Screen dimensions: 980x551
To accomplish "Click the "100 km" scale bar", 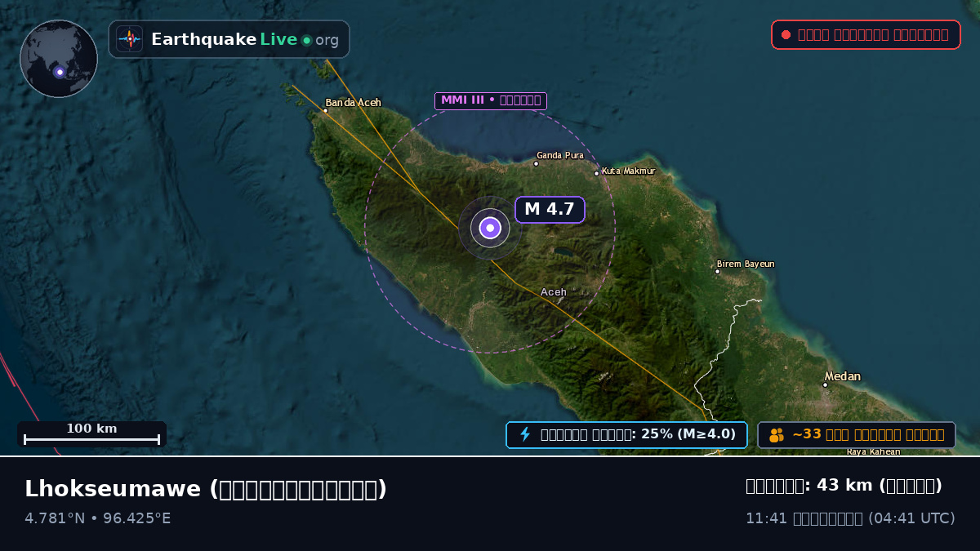I will pyautogui.click(x=91, y=434).
